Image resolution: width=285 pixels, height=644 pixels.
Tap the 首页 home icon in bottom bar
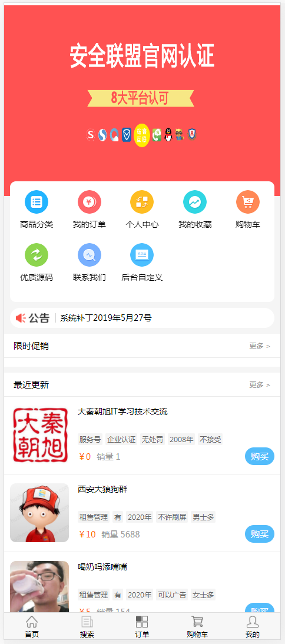(x=32, y=622)
